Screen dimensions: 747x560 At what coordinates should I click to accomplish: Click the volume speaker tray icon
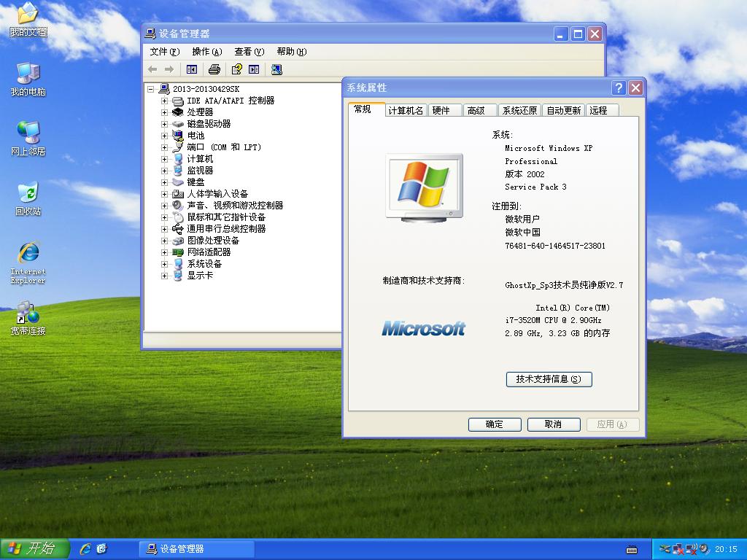click(704, 549)
